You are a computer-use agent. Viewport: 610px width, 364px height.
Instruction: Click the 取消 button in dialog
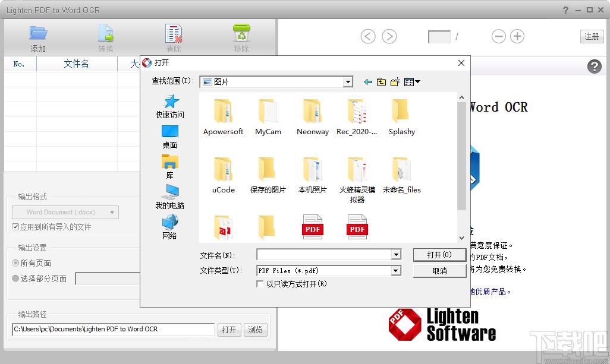click(x=439, y=271)
